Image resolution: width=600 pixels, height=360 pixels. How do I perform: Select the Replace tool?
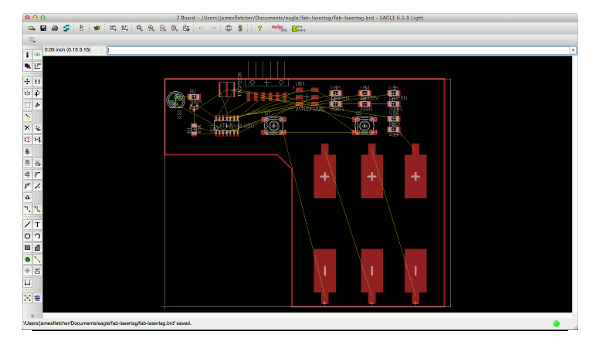37,140
